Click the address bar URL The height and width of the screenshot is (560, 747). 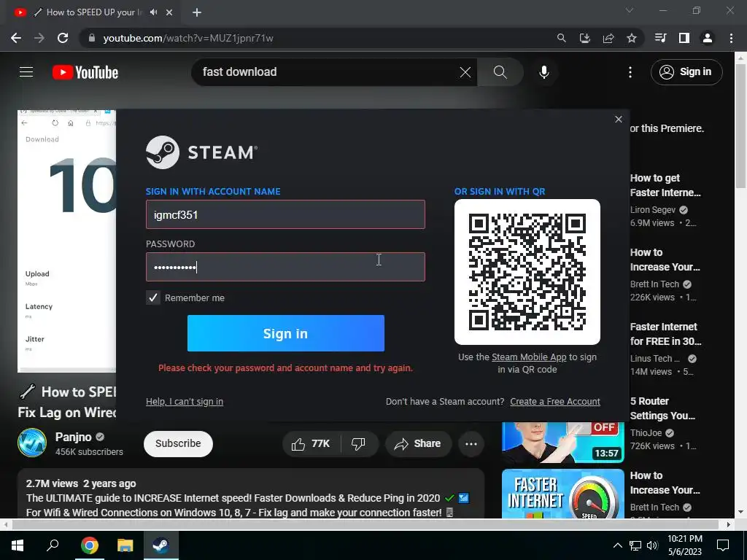click(188, 38)
